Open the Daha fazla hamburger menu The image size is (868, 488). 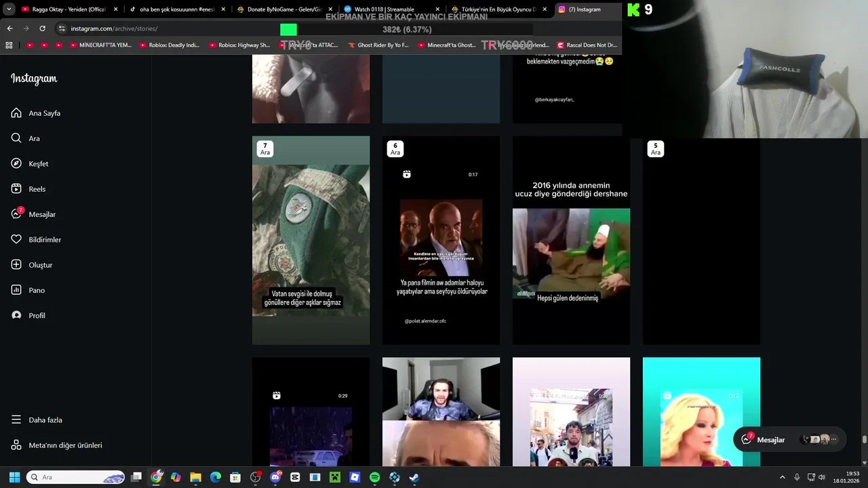16,420
